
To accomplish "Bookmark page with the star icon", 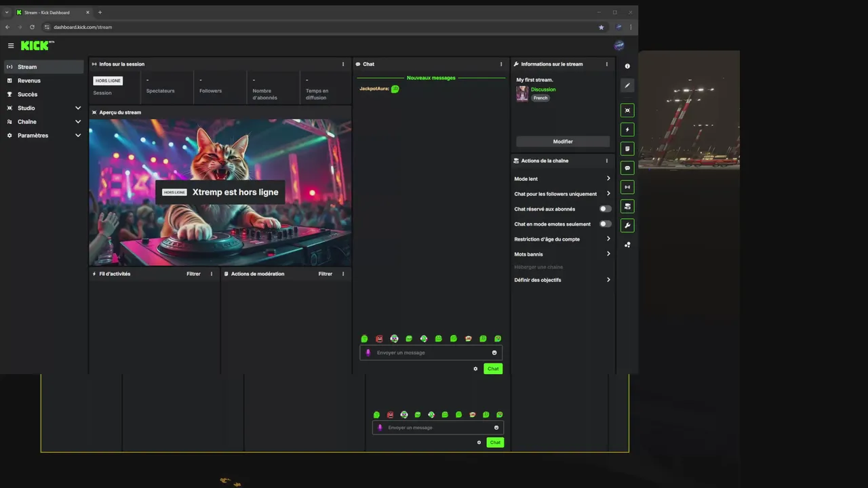I will point(601,27).
